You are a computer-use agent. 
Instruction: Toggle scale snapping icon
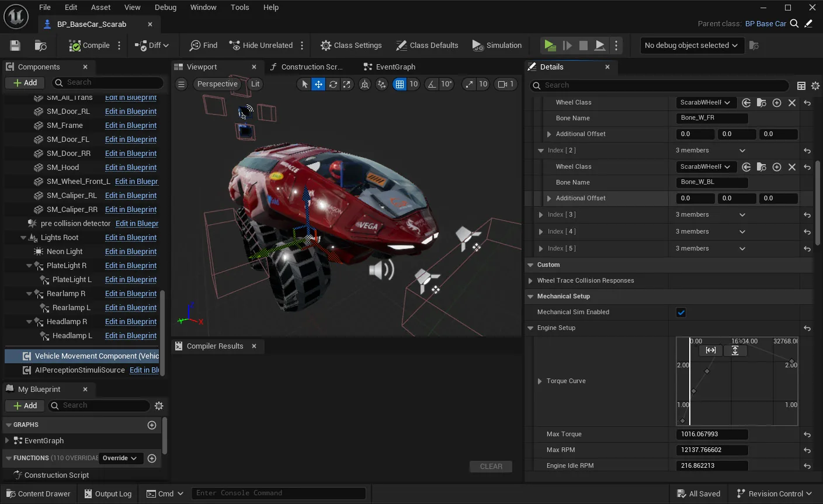[469, 84]
